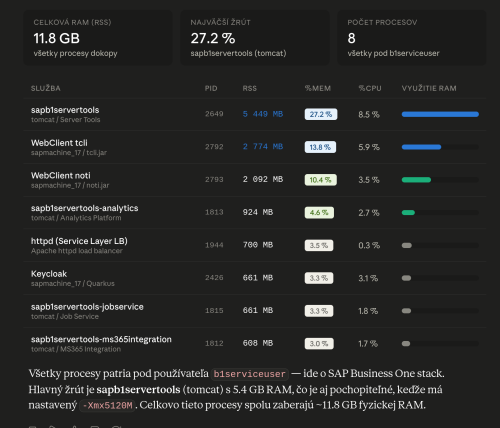This screenshot has height=428, width=500.
Task: Click the 5.9 % CPU value
Action: coord(369,147)
